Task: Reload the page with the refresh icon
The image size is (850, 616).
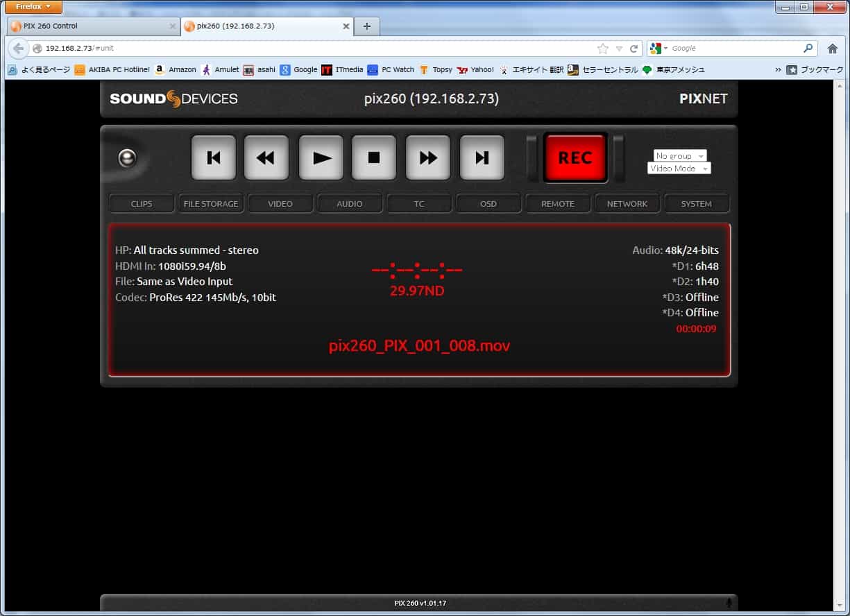Action: pyautogui.click(x=634, y=49)
